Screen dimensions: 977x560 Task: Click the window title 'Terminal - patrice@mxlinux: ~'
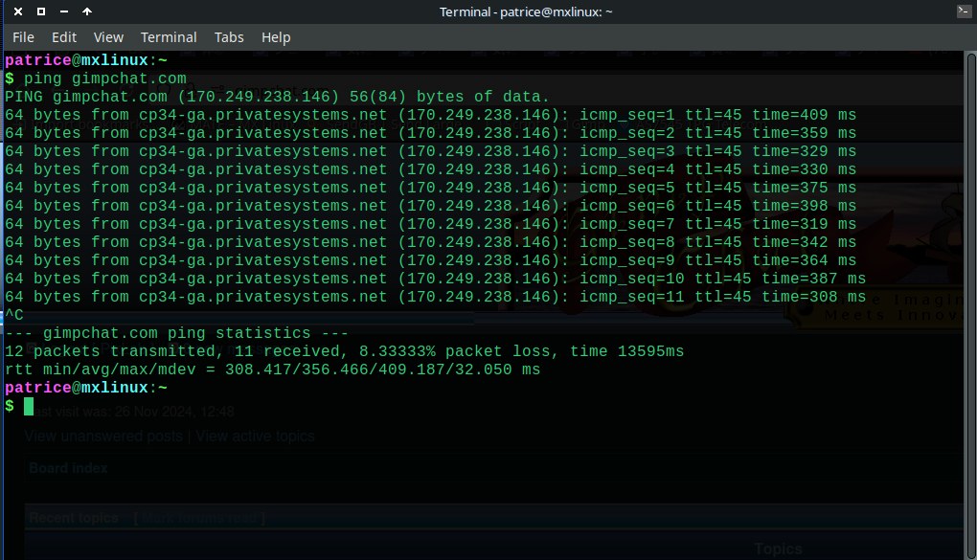526,11
